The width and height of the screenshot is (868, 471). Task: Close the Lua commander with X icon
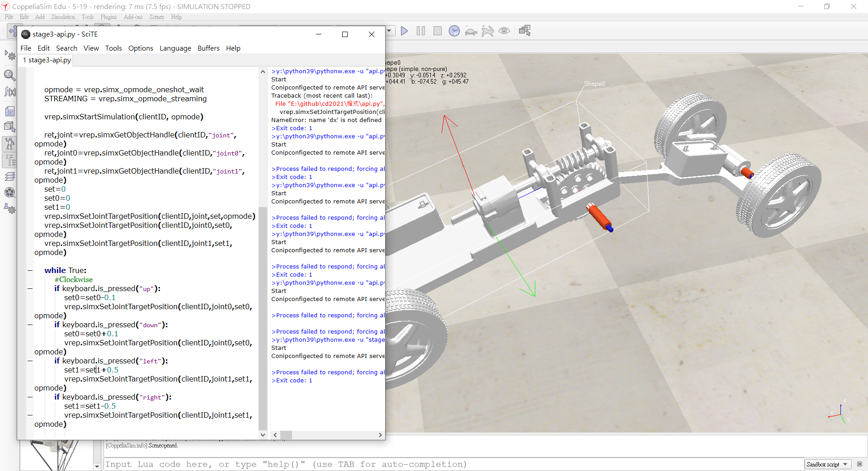[859, 464]
